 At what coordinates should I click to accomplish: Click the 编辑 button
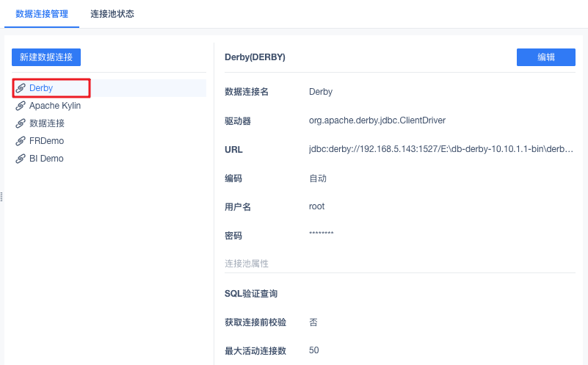pos(545,57)
